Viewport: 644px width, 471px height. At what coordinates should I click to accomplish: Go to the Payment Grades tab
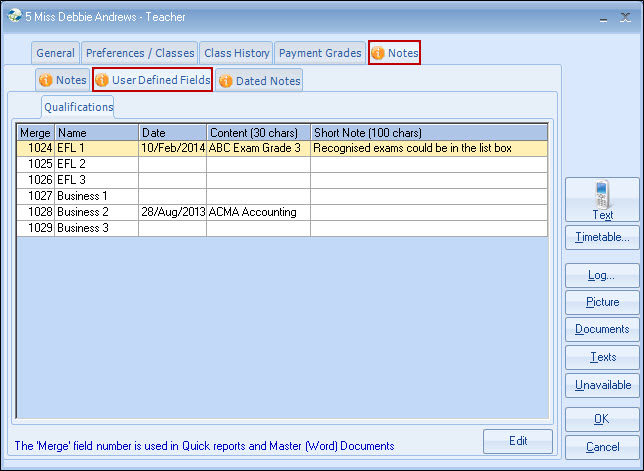click(x=319, y=53)
